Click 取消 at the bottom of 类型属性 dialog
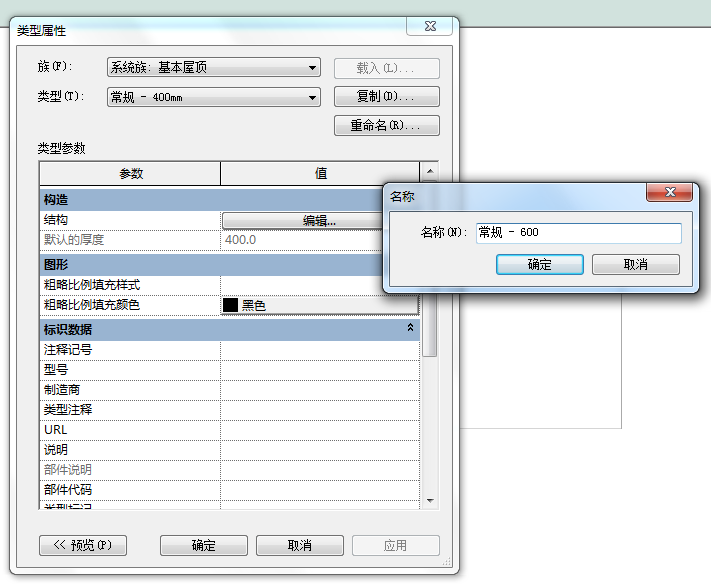The height and width of the screenshot is (588, 711). click(299, 545)
